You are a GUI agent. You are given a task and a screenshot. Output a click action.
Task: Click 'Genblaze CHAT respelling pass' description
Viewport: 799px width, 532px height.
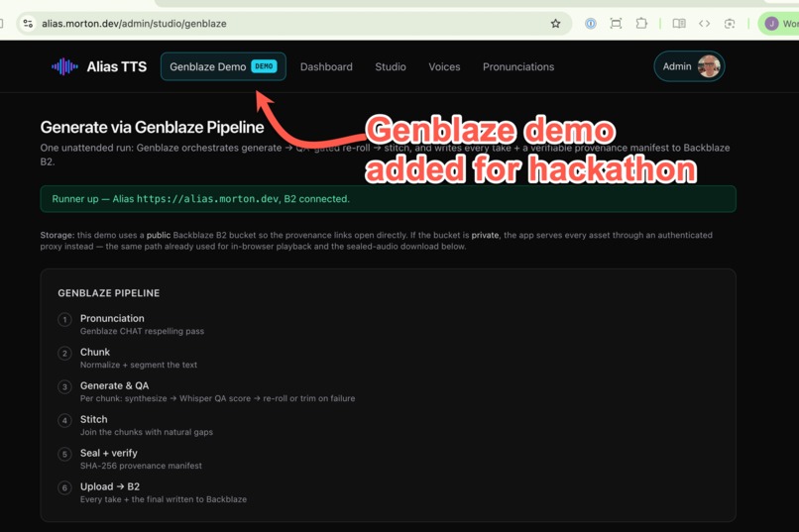coord(142,331)
